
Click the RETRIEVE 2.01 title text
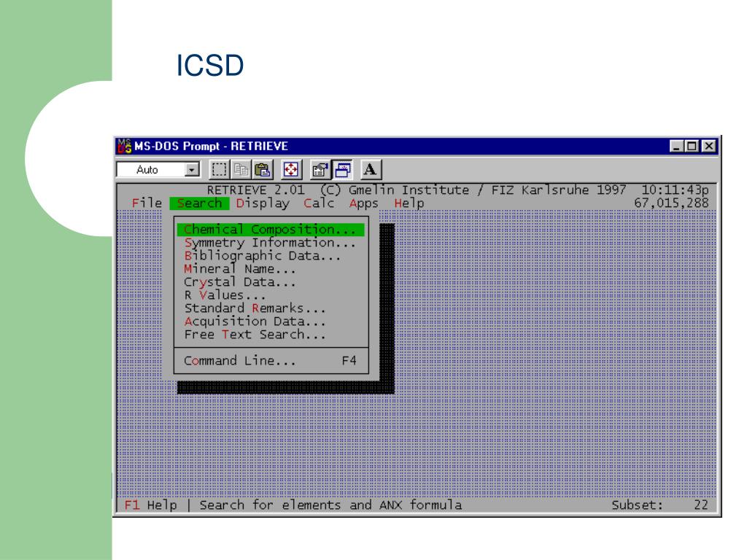point(255,190)
